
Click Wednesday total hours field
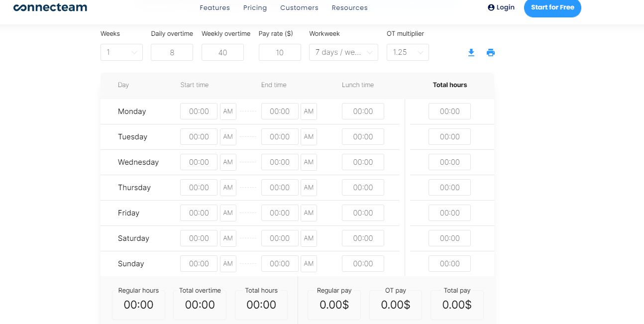click(449, 162)
